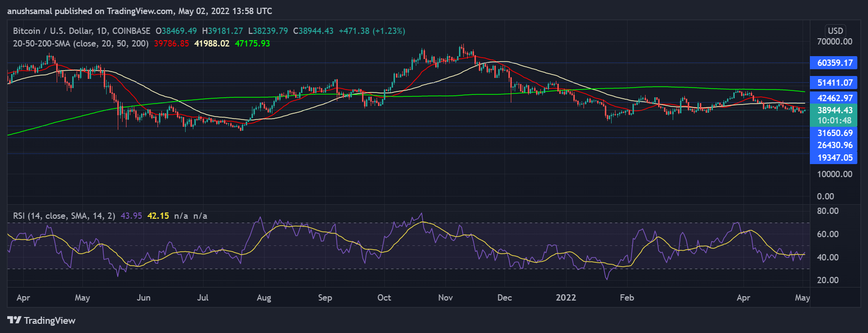868x333 pixels.
Task: Click the TradingView wordmark text
Action: 49,320
